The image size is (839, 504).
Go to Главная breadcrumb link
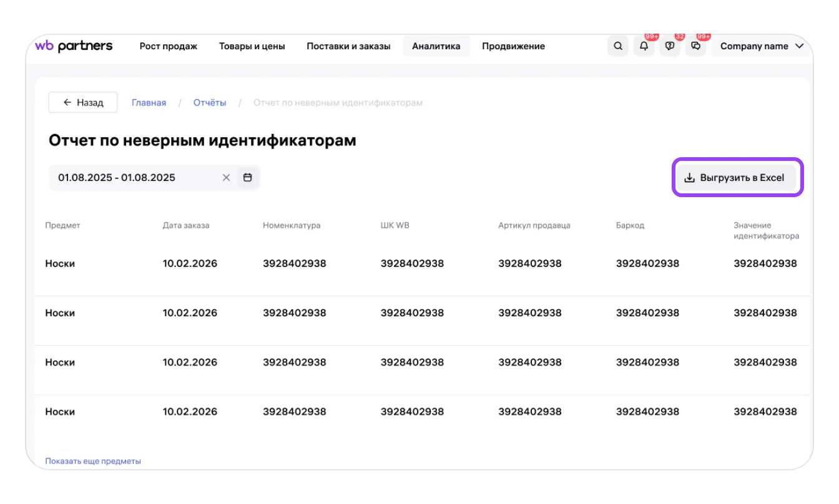(x=149, y=103)
